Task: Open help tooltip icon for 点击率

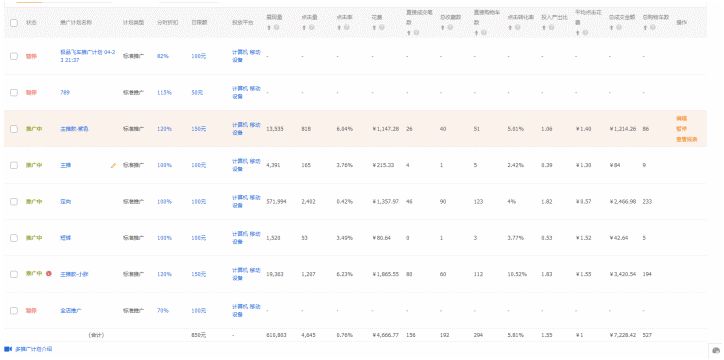Action: [x=347, y=28]
